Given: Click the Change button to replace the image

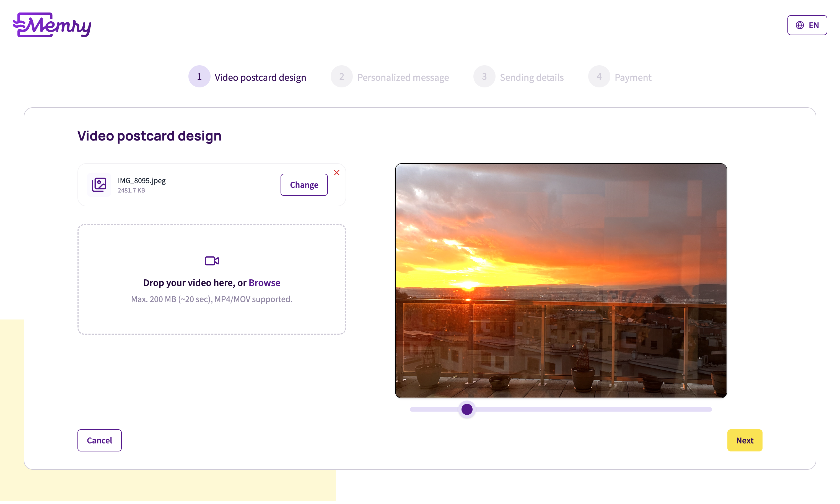Looking at the screenshot, I should click(304, 185).
